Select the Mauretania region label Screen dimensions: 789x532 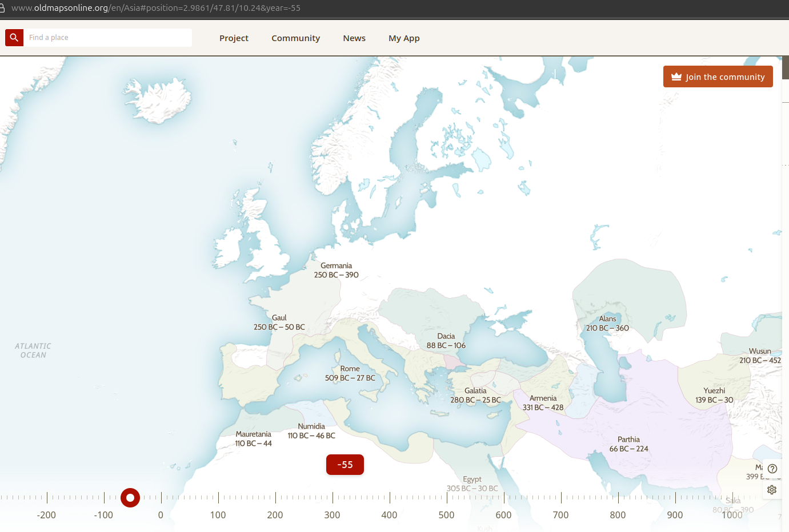coord(254,438)
